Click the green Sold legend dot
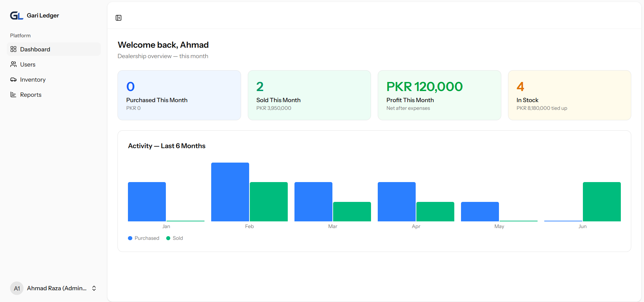Image resolution: width=644 pixels, height=302 pixels. click(168, 238)
